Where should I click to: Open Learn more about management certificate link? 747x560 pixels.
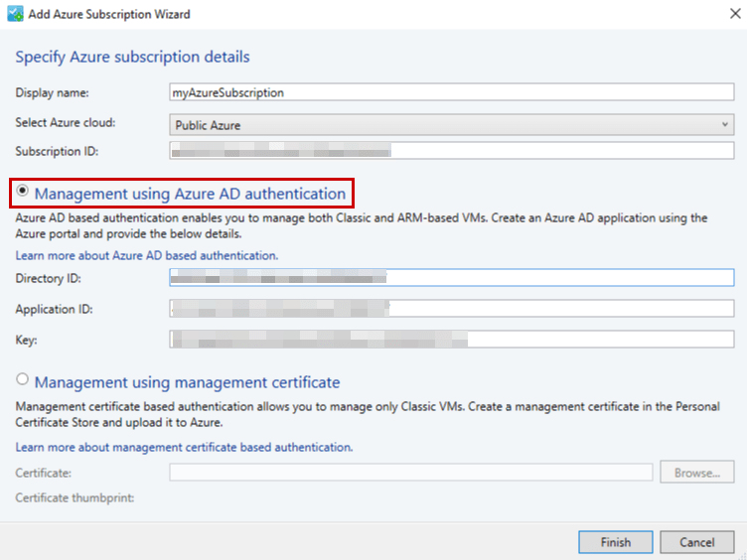[x=184, y=447]
